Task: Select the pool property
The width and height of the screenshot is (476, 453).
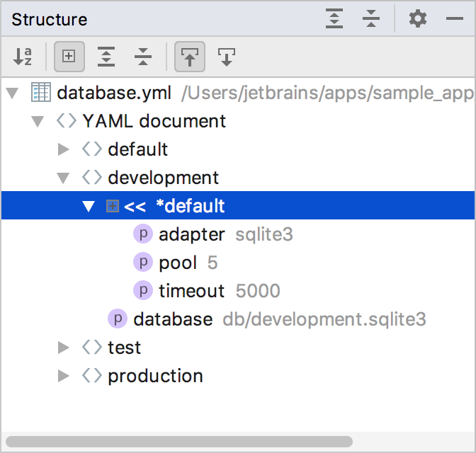Action: pos(178,263)
